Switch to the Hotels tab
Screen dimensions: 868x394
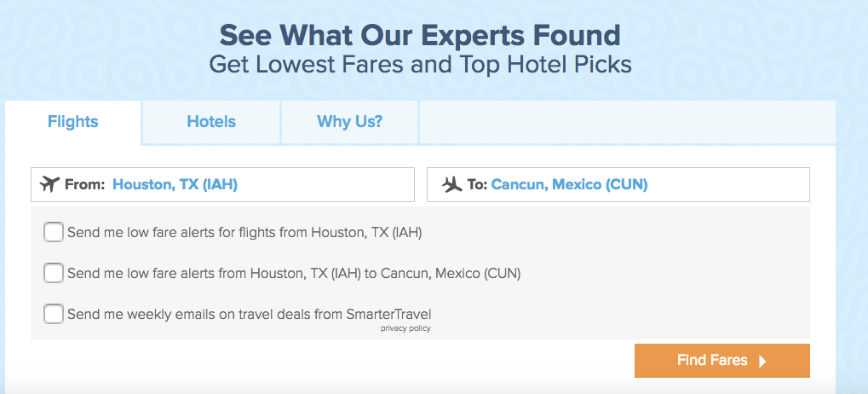211,122
